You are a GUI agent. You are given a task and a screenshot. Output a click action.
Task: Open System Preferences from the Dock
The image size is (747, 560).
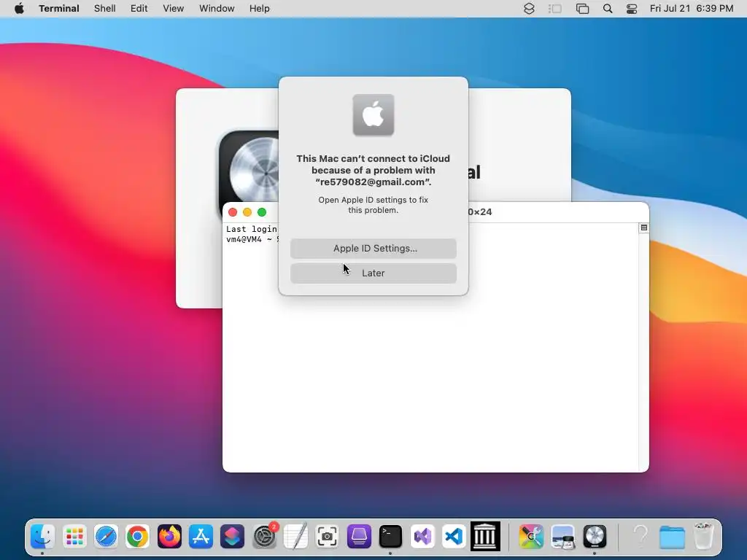tap(264, 537)
